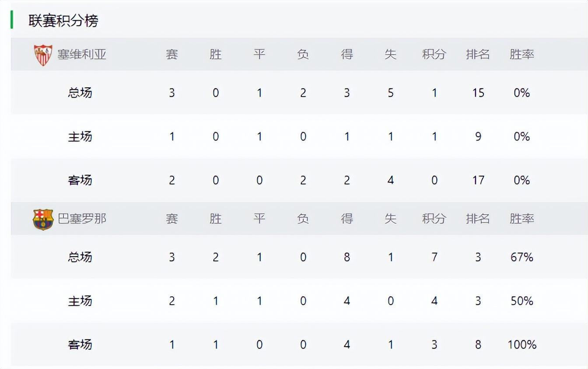Click 积分 column header in Sevilla table
The image size is (588, 369).
434,54
